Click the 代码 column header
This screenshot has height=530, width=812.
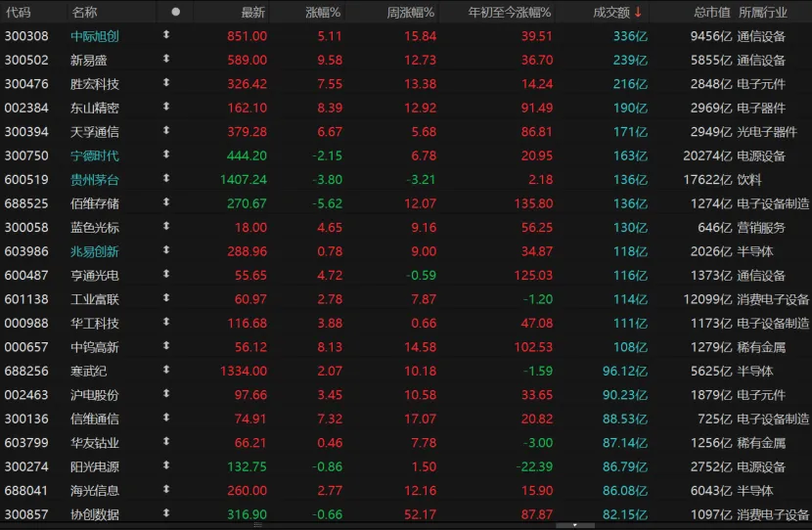click(x=18, y=12)
